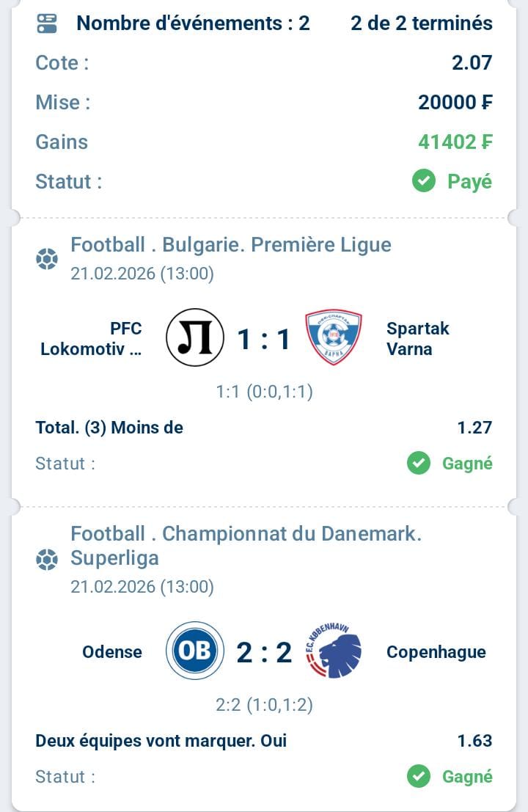Click the Total (3) Moins de bet

[x=109, y=427]
